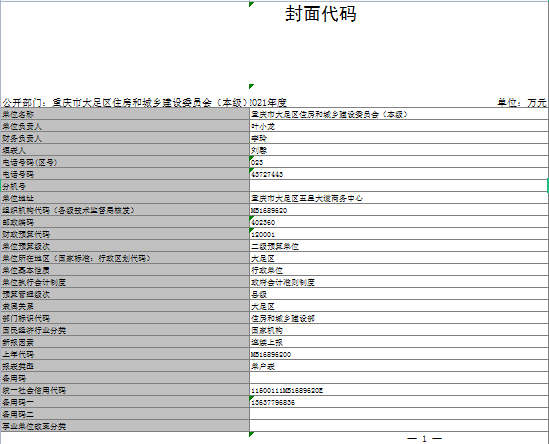Select the empty 事业单位改革分类 value cell
Viewport: 549px width, 444px height.
(x=398, y=426)
